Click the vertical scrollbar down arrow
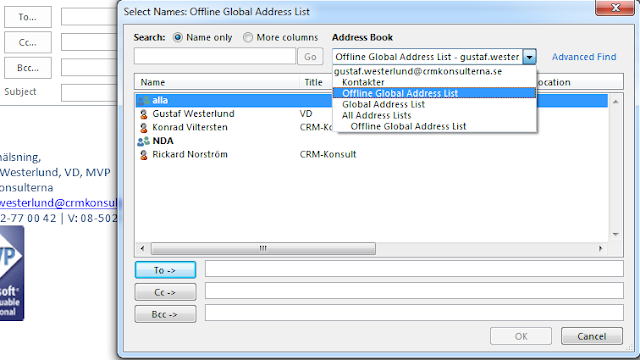This screenshot has height=360, width=640. point(616,234)
